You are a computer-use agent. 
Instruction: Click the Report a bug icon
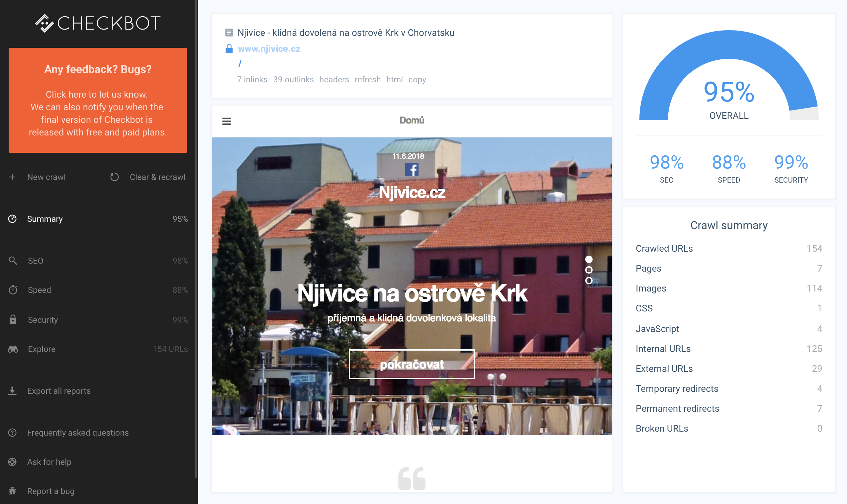point(13,491)
